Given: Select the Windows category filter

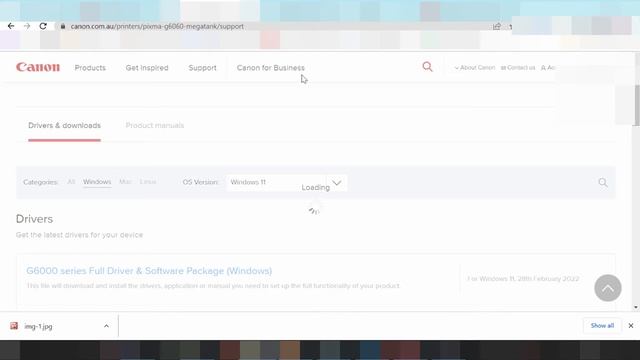Looking at the screenshot, I should (97, 182).
